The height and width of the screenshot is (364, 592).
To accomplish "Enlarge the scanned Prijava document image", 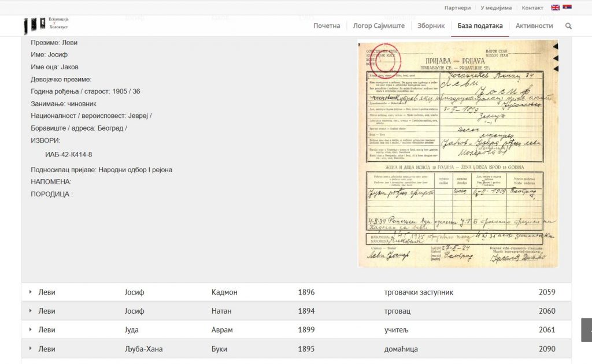I will 457,153.
